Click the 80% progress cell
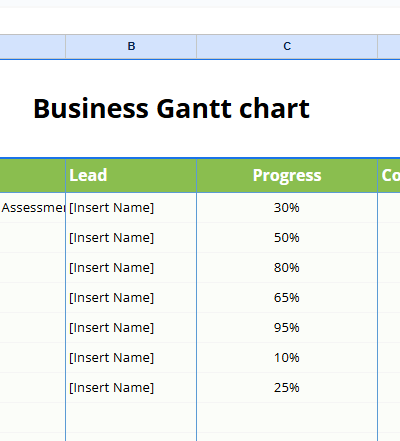The width and height of the screenshot is (400, 441). tap(287, 268)
